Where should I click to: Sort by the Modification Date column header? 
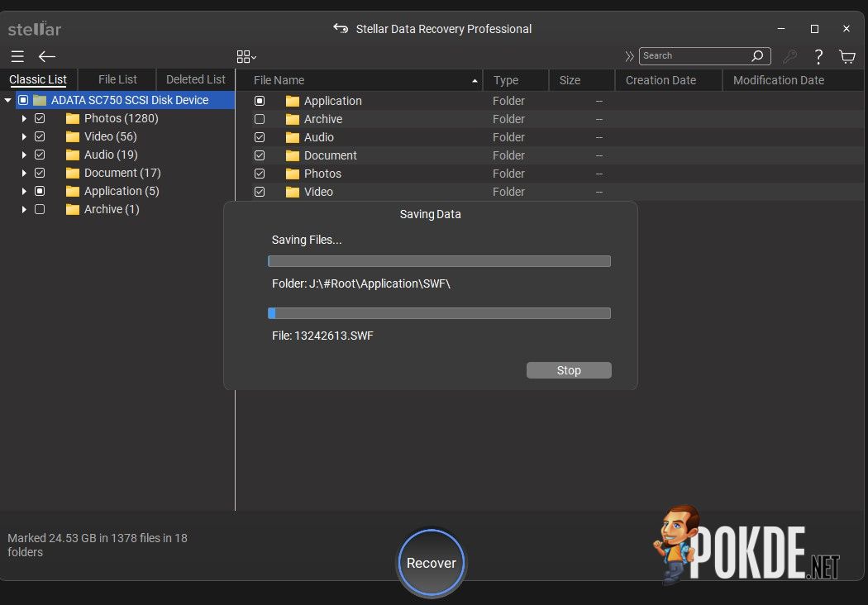[x=794, y=80]
